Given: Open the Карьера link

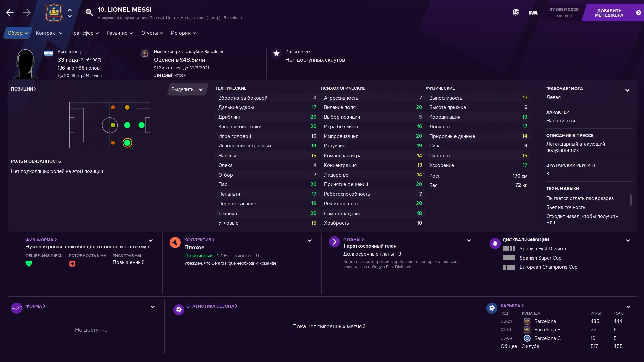Looking at the screenshot, I should point(512,306).
